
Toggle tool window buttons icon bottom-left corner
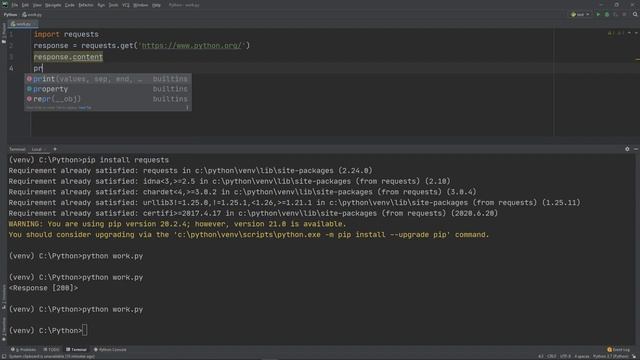(x=4, y=357)
